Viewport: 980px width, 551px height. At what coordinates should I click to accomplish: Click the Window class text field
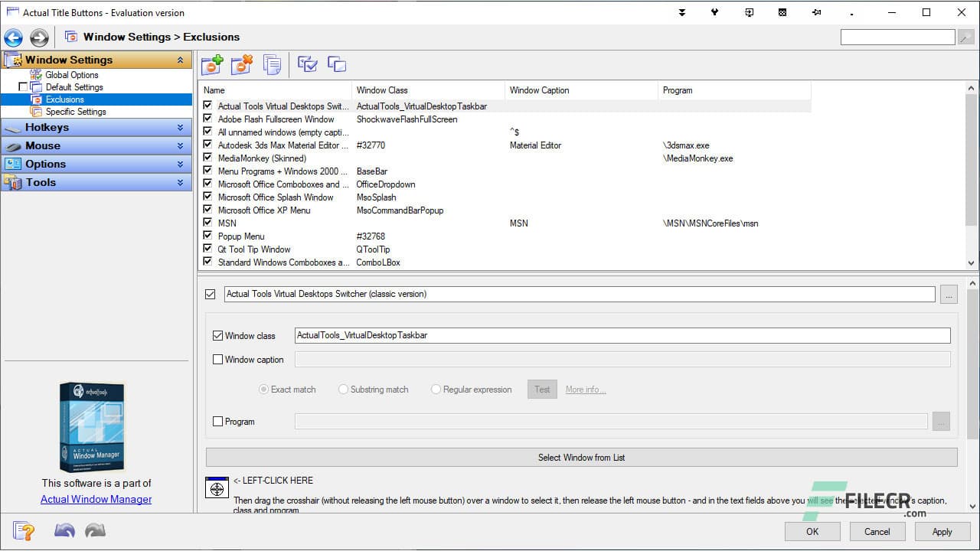tap(622, 336)
